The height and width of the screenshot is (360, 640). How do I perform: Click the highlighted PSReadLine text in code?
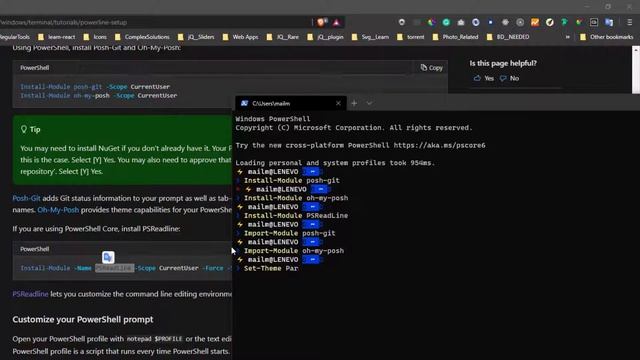tap(115, 268)
